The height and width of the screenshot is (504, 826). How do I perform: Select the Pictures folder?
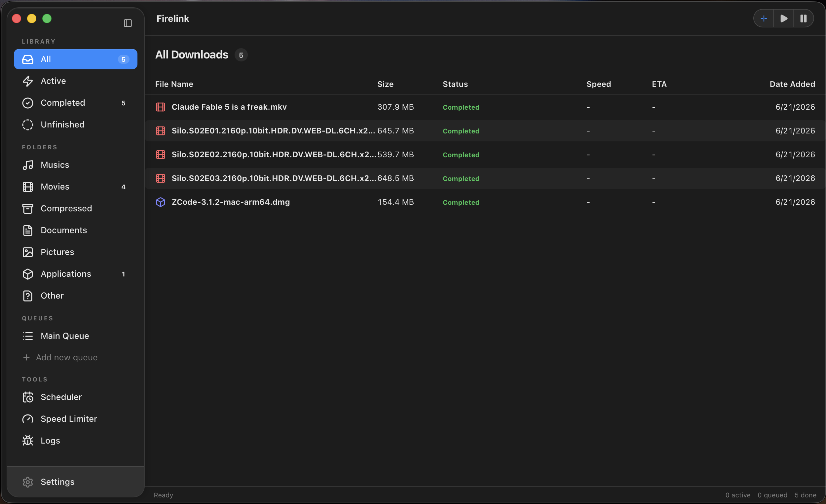75,252
